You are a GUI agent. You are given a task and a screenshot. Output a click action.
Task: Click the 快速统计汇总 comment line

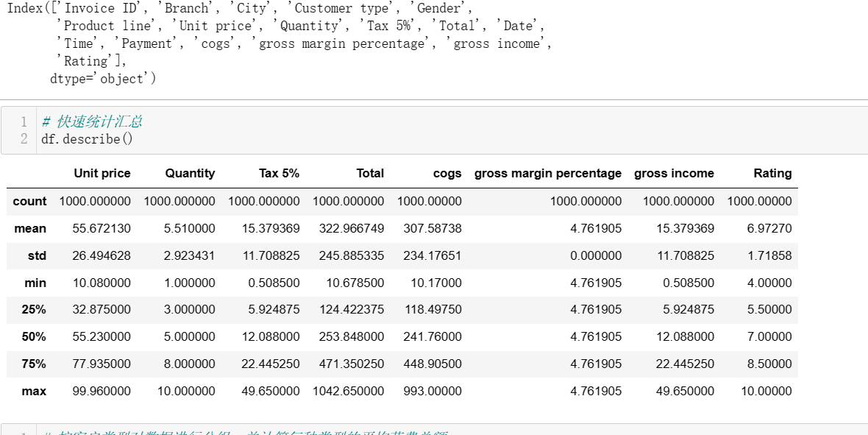(92, 121)
